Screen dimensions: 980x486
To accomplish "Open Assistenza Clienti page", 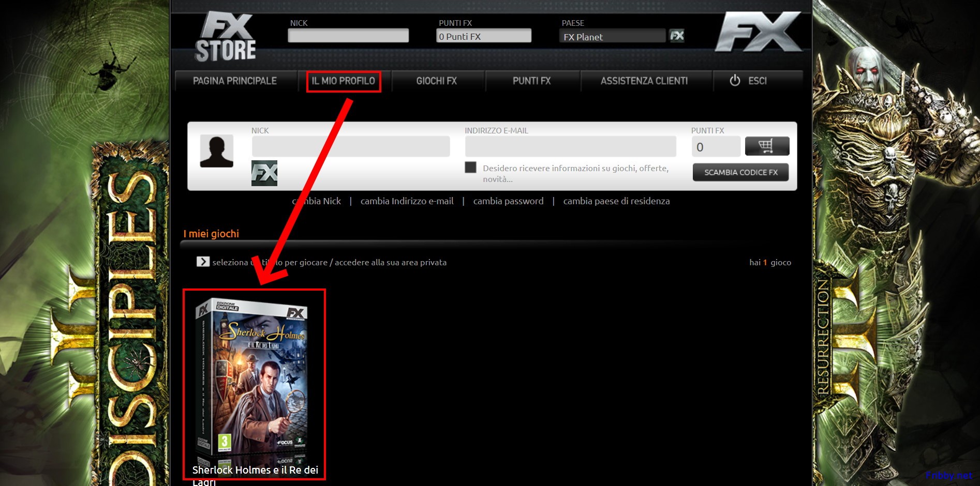I will click(x=644, y=81).
